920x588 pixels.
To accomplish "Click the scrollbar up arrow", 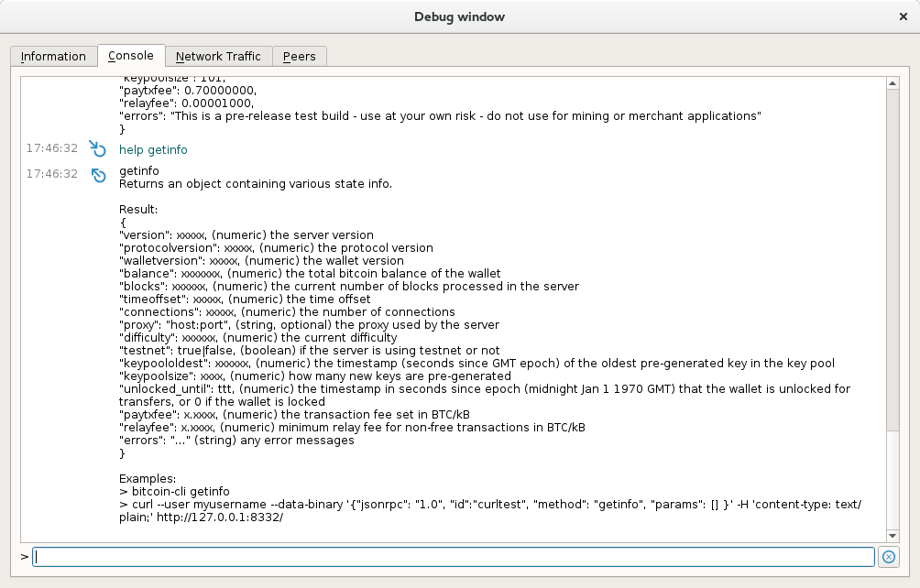I will click(892, 82).
